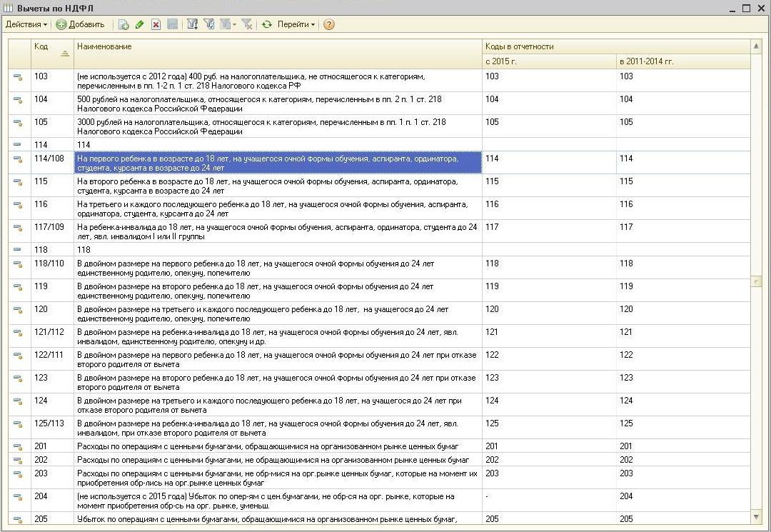Screen dimensions: 771x532
Task: Click the filter settings icon in toolbar
Action: click(x=192, y=24)
